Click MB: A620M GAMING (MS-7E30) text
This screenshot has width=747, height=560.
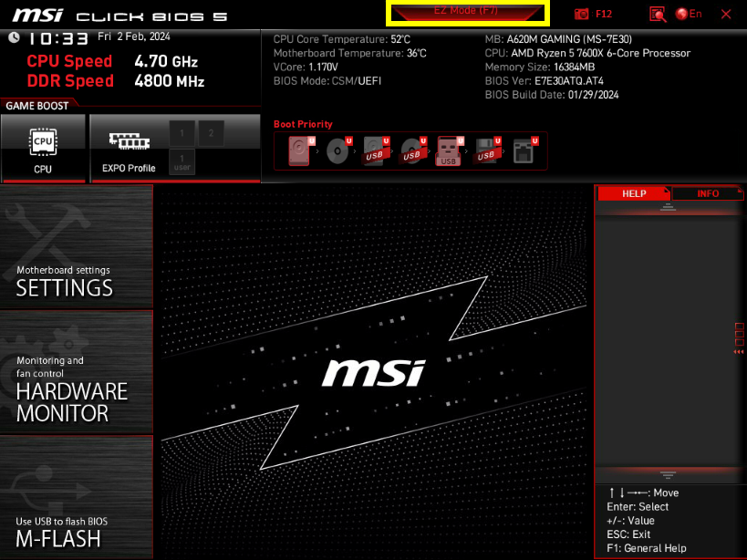pos(558,39)
